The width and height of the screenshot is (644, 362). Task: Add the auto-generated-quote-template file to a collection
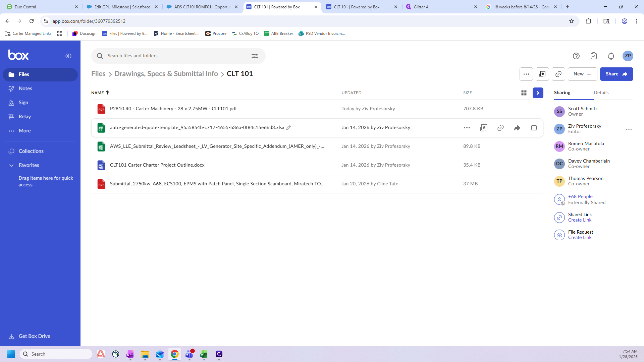tap(483, 128)
